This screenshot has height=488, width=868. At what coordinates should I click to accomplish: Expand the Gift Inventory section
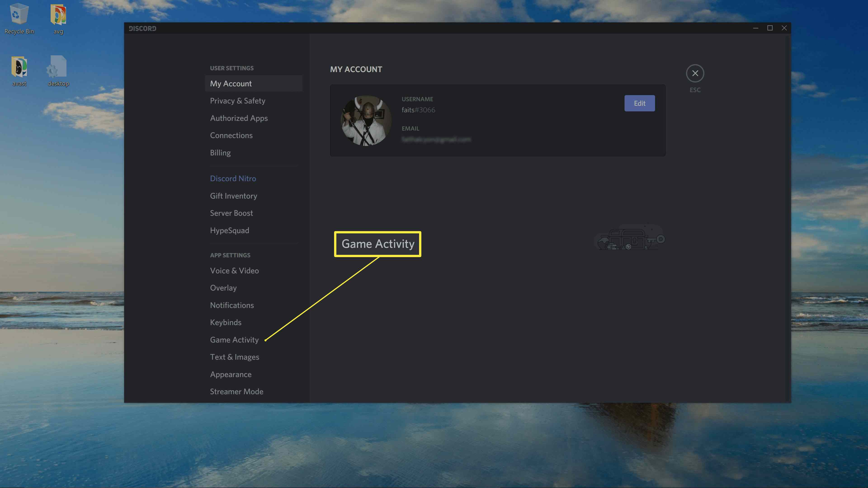233,195
